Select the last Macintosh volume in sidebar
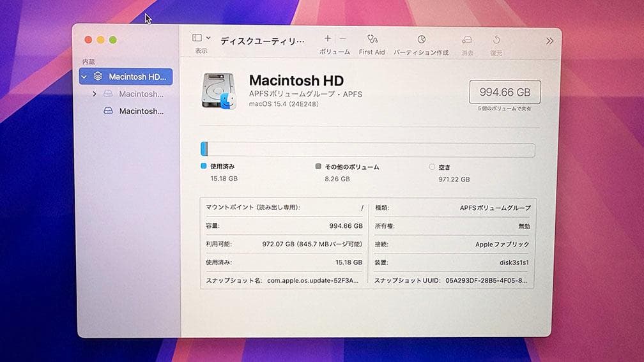The image size is (644, 362). coord(141,111)
